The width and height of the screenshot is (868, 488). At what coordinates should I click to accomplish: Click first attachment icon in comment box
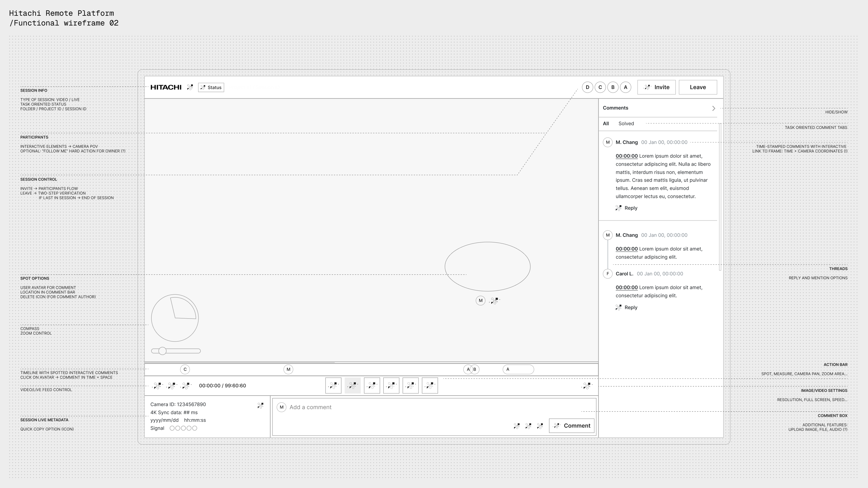click(x=516, y=426)
